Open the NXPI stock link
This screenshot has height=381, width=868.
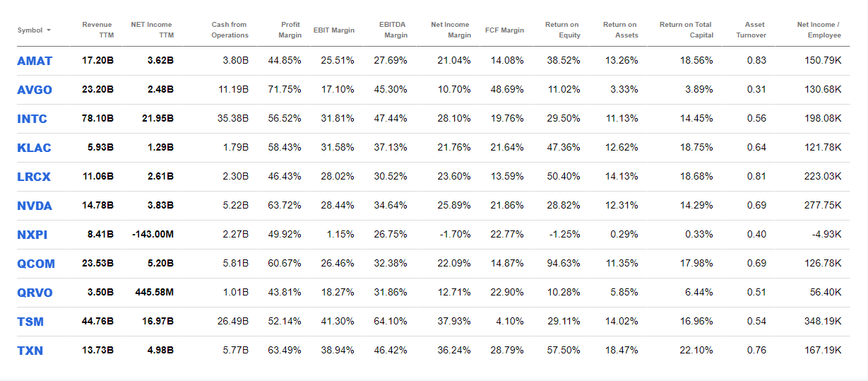[x=32, y=235]
